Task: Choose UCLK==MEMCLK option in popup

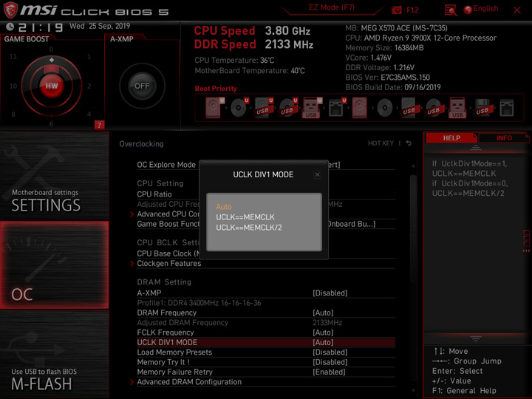Action: (x=245, y=217)
